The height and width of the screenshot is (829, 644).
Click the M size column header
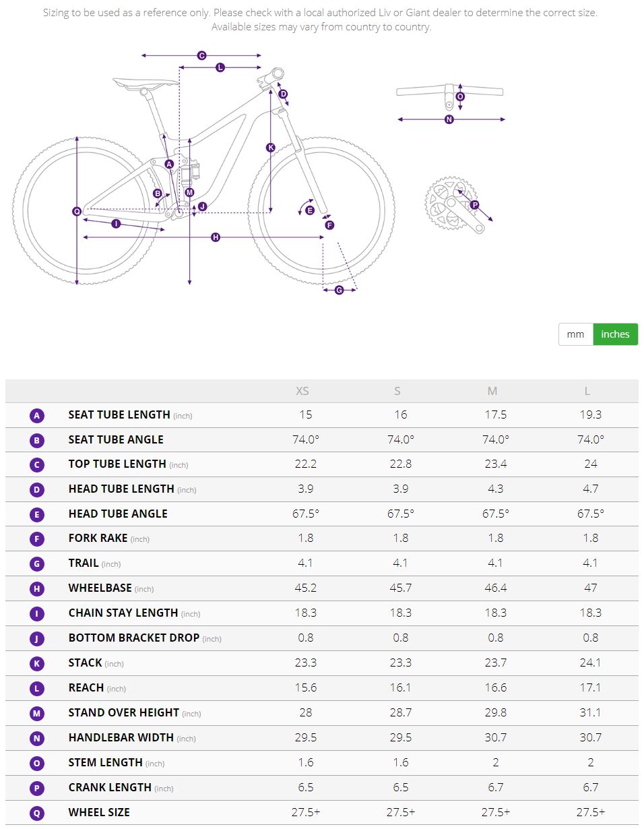492,391
